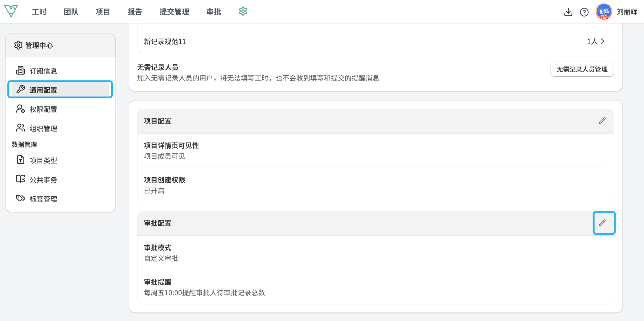The width and height of the screenshot is (644, 321).
Task: Click the app logo in the top-left corner
Action: (x=11, y=11)
